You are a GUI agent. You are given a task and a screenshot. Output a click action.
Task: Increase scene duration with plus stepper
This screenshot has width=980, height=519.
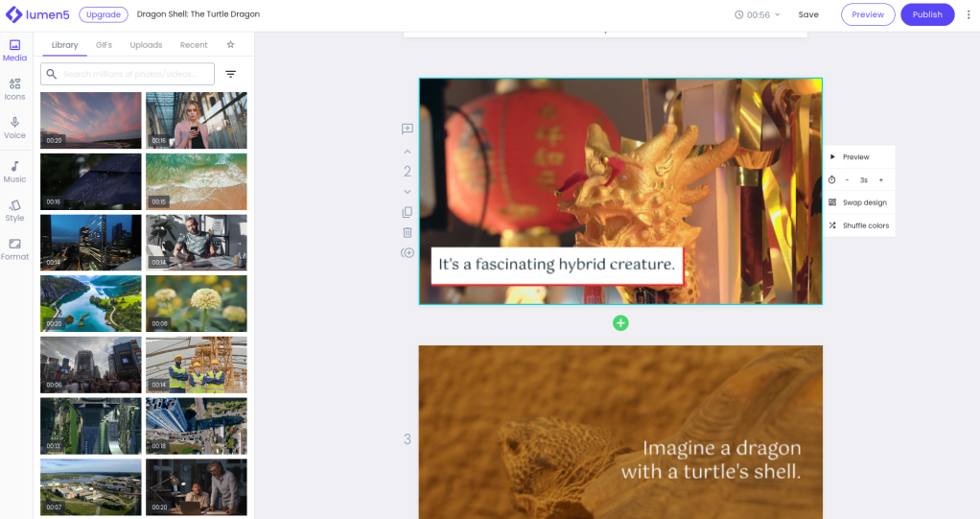tap(881, 180)
